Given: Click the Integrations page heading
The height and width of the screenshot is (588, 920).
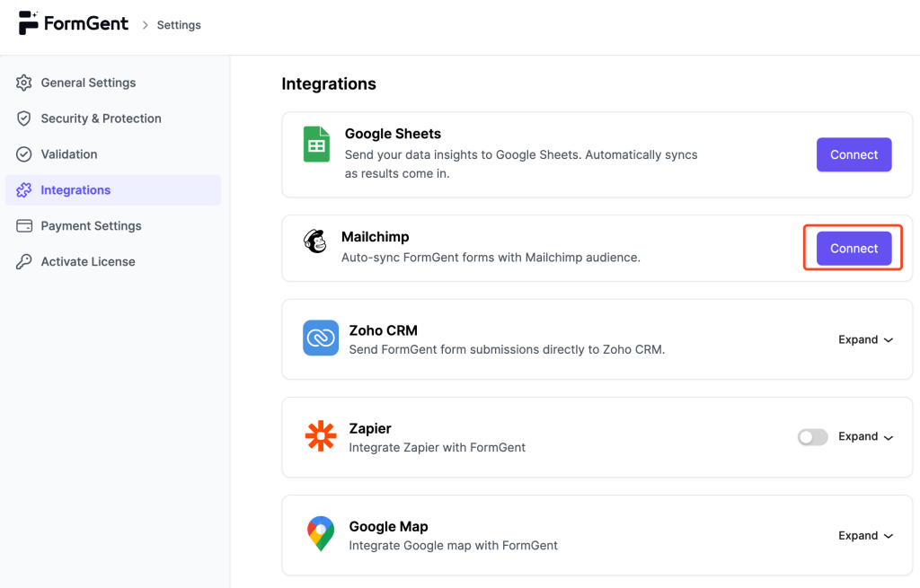Looking at the screenshot, I should [329, 83].
